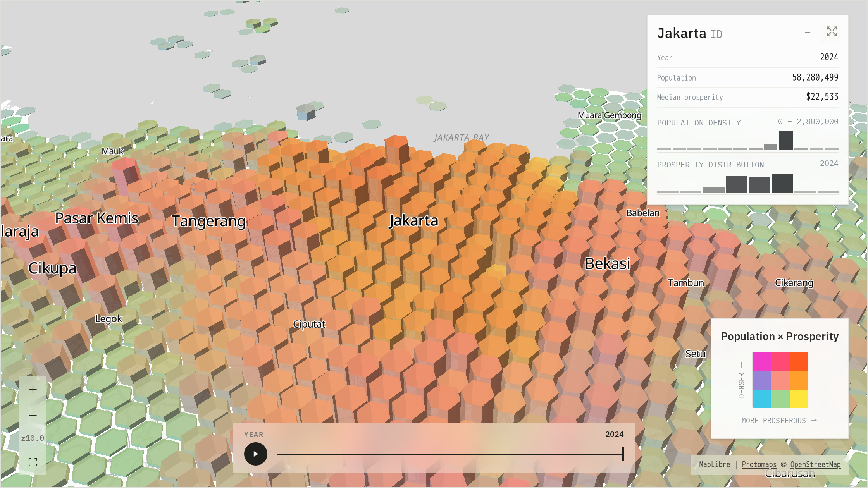Viewport: 868px width, 488px height.
Task: Click the Tambun map label
Action: (686, 283)
